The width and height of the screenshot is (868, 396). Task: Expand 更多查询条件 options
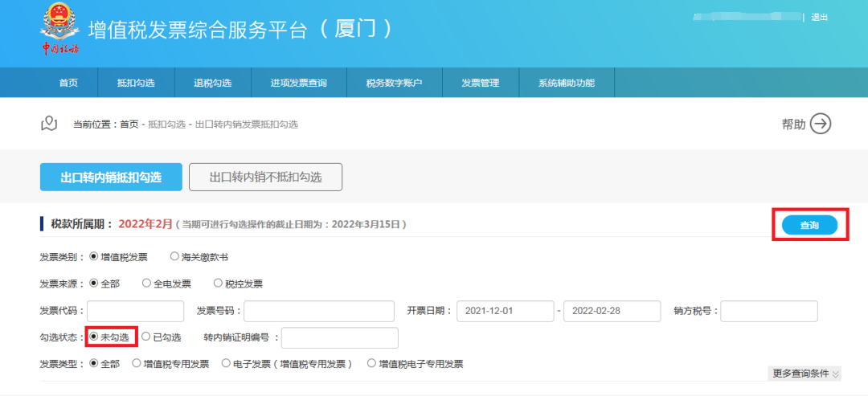pyautogui.click(x=805, y=374)
